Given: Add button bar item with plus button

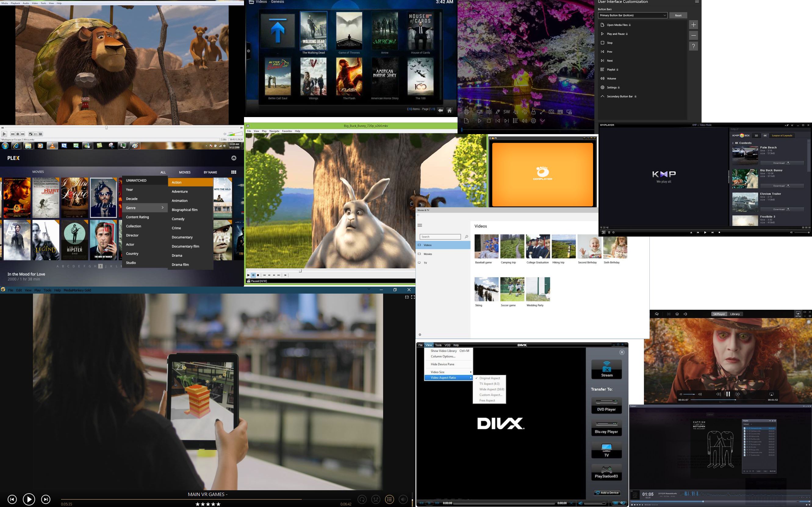Looking at the screenshot, I should coord(693,24).
